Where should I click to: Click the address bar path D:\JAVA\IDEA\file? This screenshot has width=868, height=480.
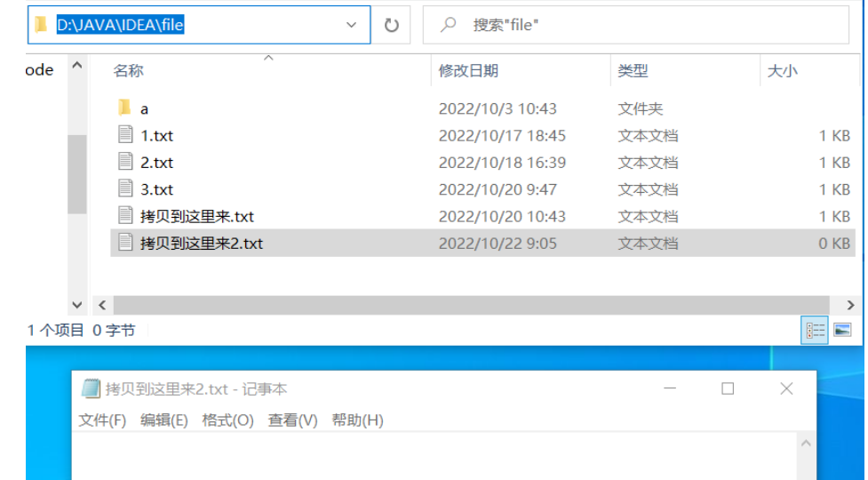click(x=120, y=25)
